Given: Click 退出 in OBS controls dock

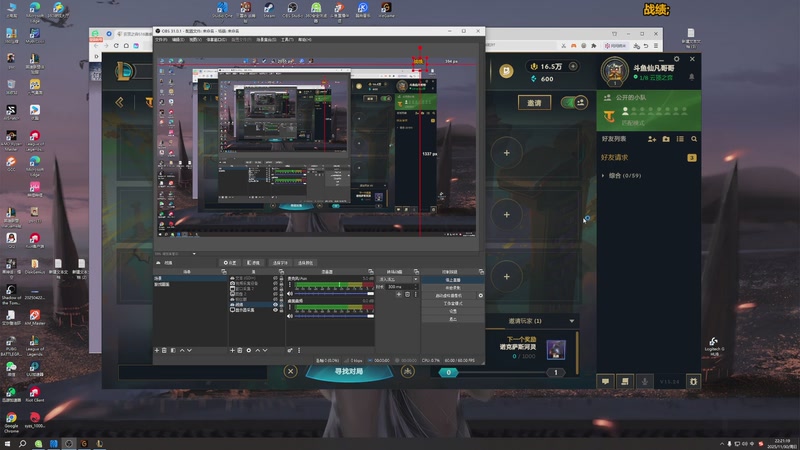Looking at the screenshot, I should pos(453,319).
